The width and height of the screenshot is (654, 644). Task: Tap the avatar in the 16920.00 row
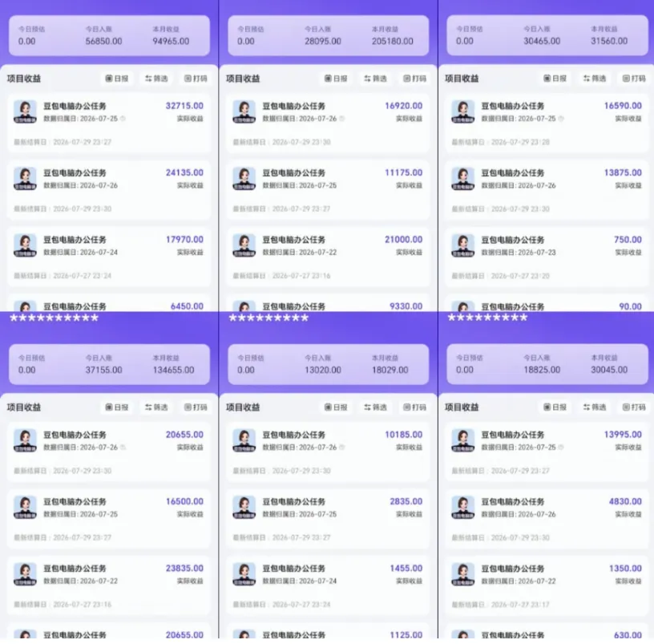[x=244, y=111]
